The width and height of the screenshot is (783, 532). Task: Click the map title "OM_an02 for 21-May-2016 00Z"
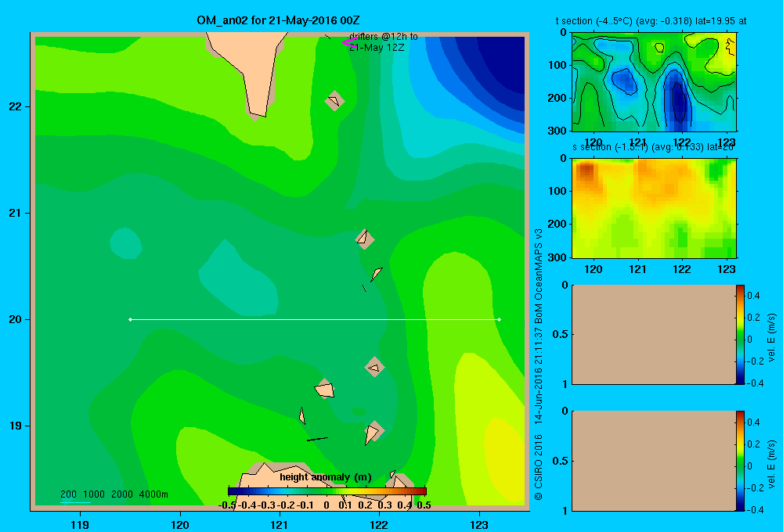pyautogui.click(x=278, y=20)
